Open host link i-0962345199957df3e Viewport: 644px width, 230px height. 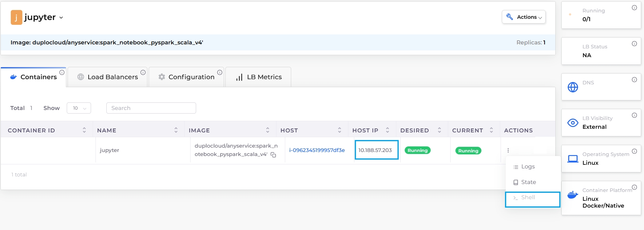(x=317, y=150)
